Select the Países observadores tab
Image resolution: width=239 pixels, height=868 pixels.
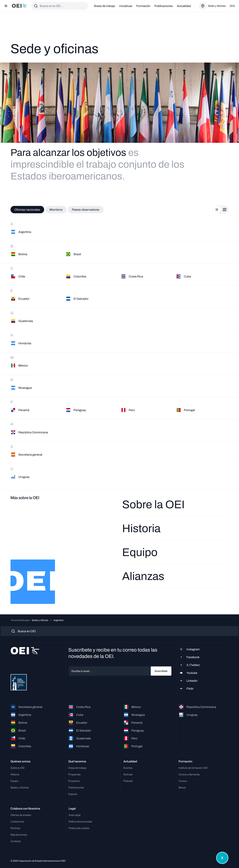(85, 210)
